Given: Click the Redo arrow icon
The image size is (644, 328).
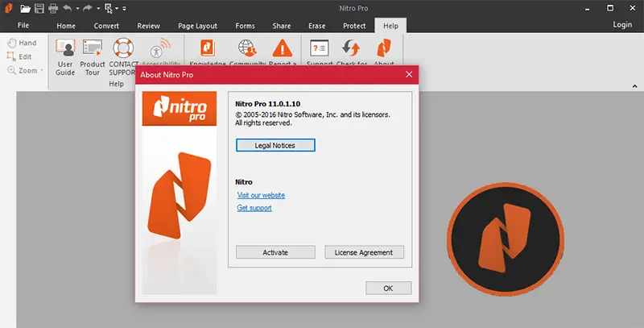Looking at the screenshot, I should pyautogui.click(x=88, y=8).
